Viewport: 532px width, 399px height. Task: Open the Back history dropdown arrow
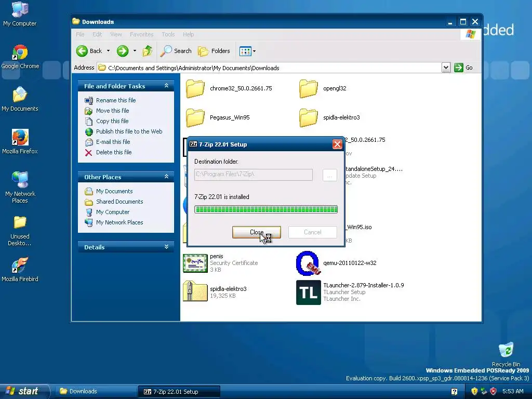(x=108, y=51)
